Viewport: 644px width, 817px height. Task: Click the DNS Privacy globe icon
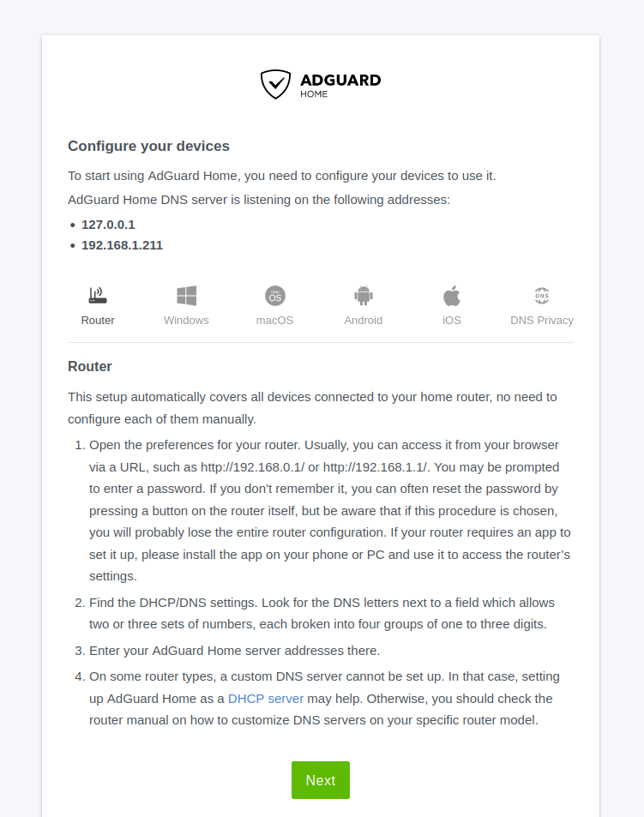(542, 296)
